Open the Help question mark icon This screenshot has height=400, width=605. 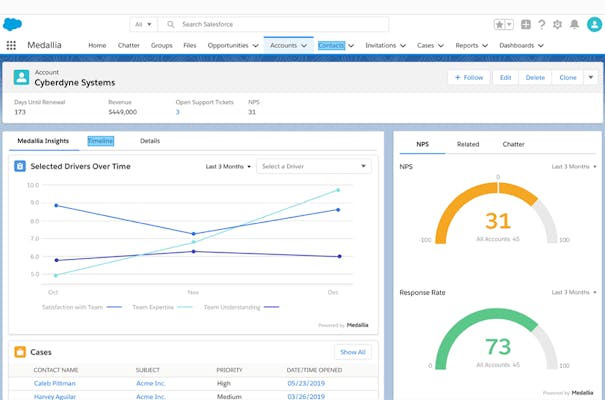pos(542,25)
